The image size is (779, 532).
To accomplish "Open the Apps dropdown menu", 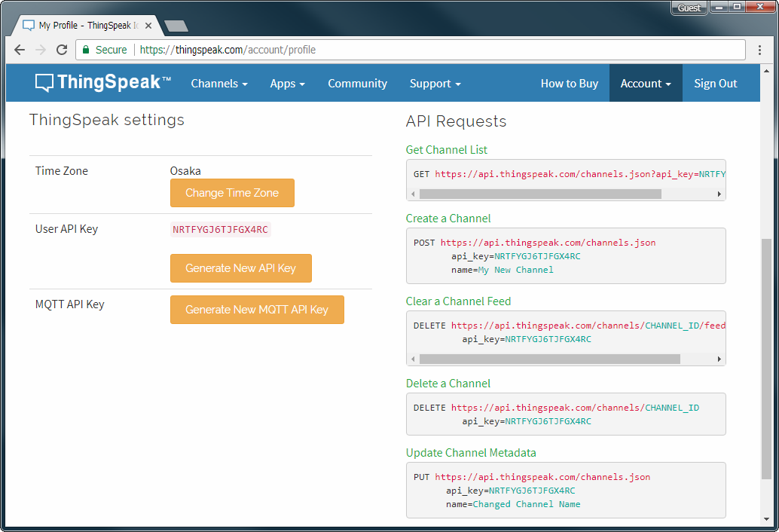I will (287, 84).
